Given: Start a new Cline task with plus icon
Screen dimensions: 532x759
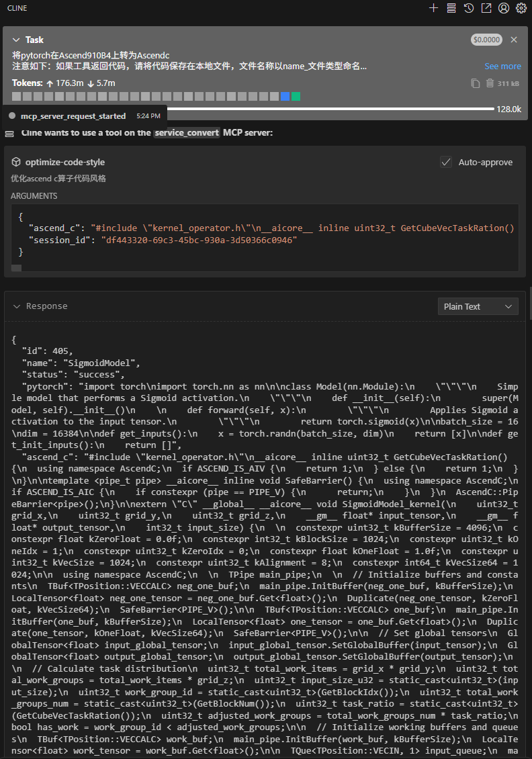Looking at the screenshot, I should coord(433,8).
